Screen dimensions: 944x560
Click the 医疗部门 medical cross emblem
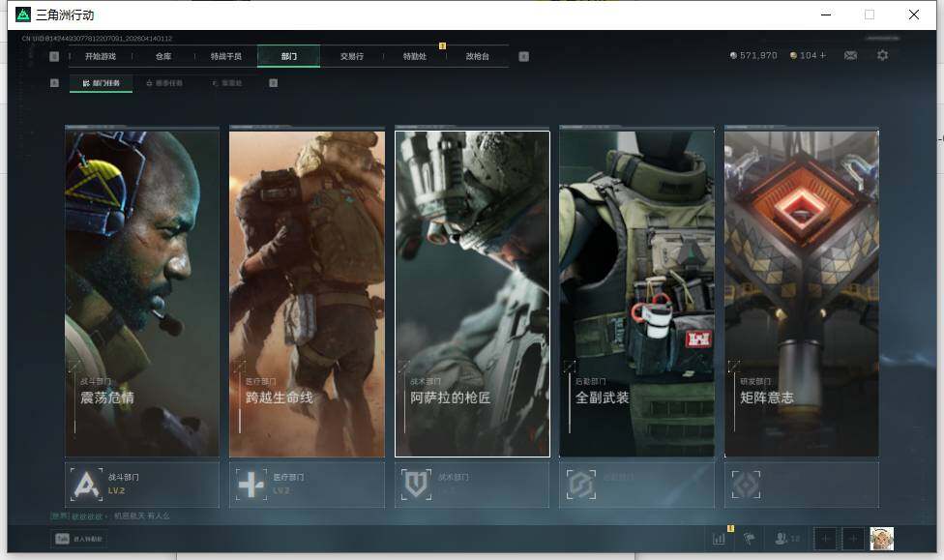coord(251,484)
